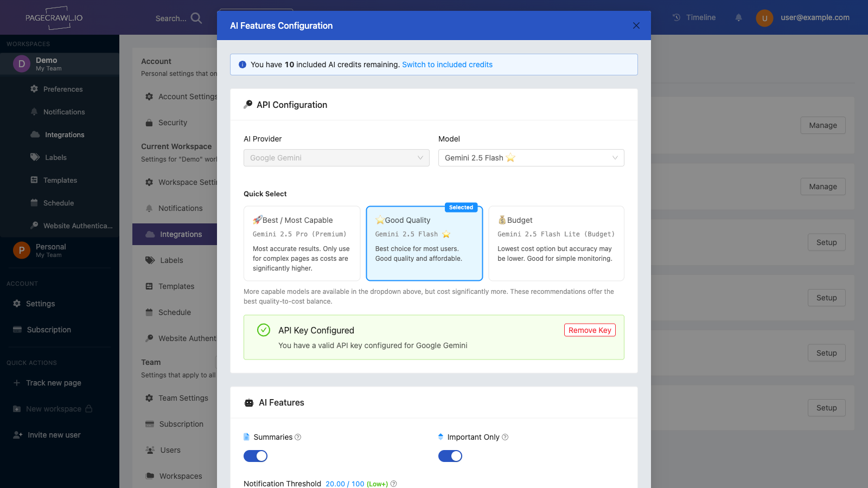Click the Switch to included credits link
Screen dimensions: 868x488
pos(447,65)
